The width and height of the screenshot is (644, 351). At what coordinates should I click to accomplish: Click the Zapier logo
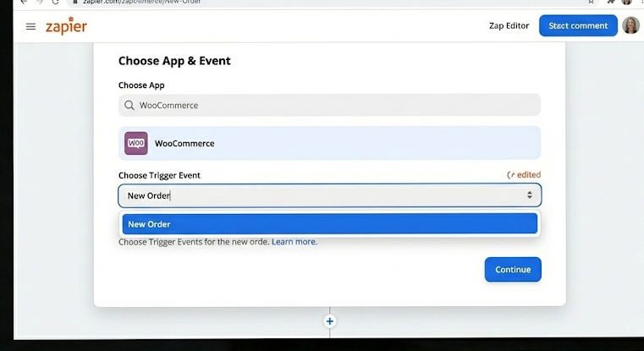pos(66,26)
